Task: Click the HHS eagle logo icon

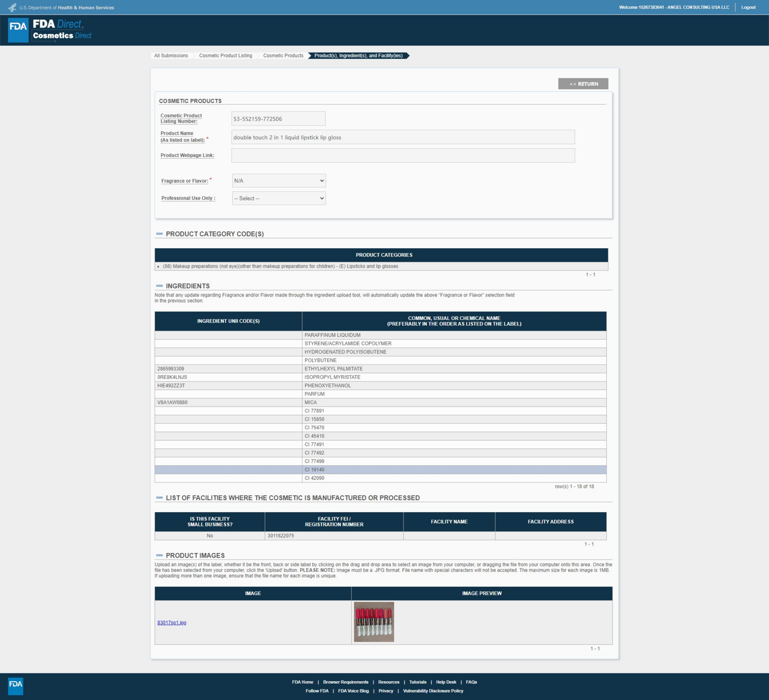Action: tap(12, 7)
